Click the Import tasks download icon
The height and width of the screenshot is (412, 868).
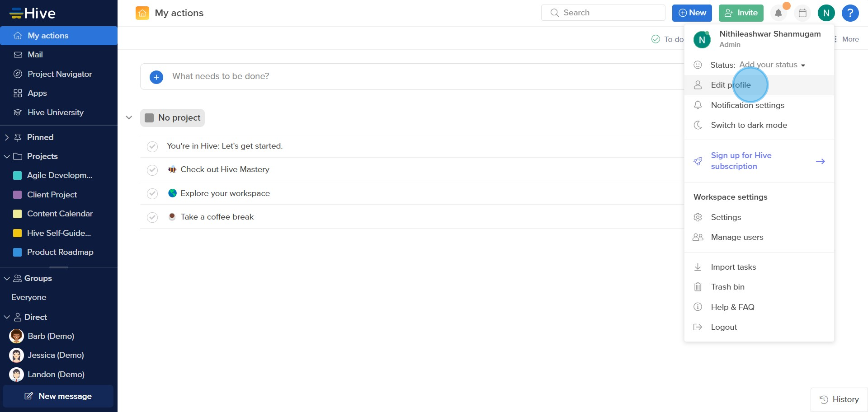click(698, 267)
